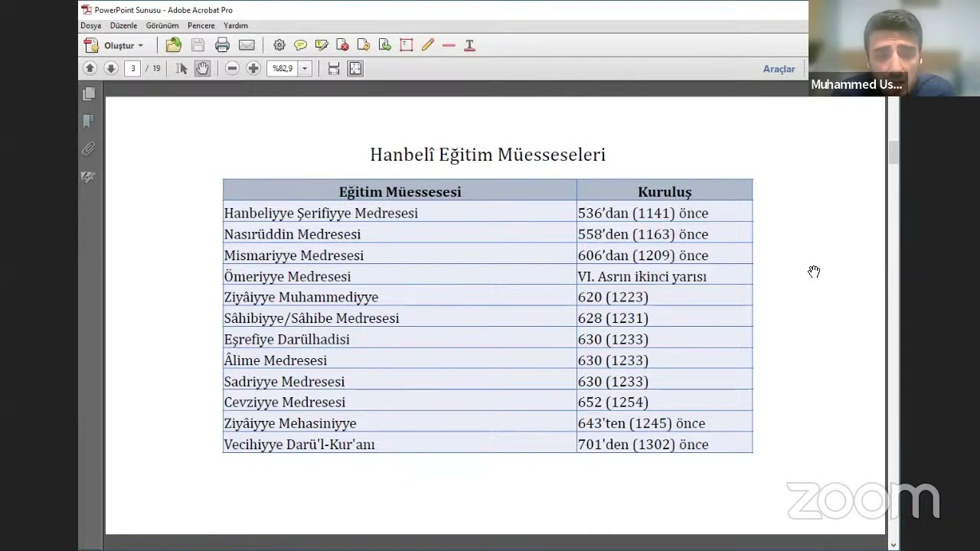Click the save floppy disk icon
Screen dimensions: 980x551
coord(198,45)
